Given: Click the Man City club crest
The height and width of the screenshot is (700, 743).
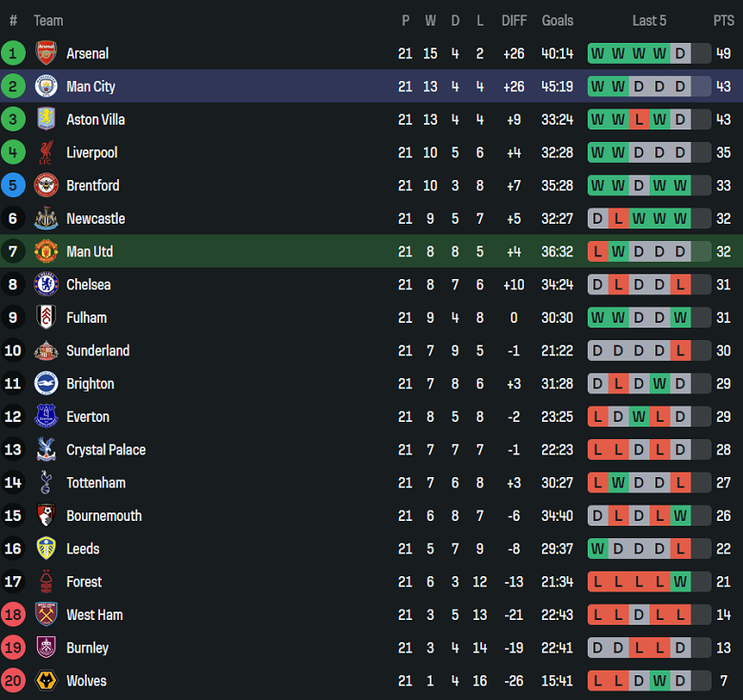Looking at the screenshot, I should click(46, 87).
